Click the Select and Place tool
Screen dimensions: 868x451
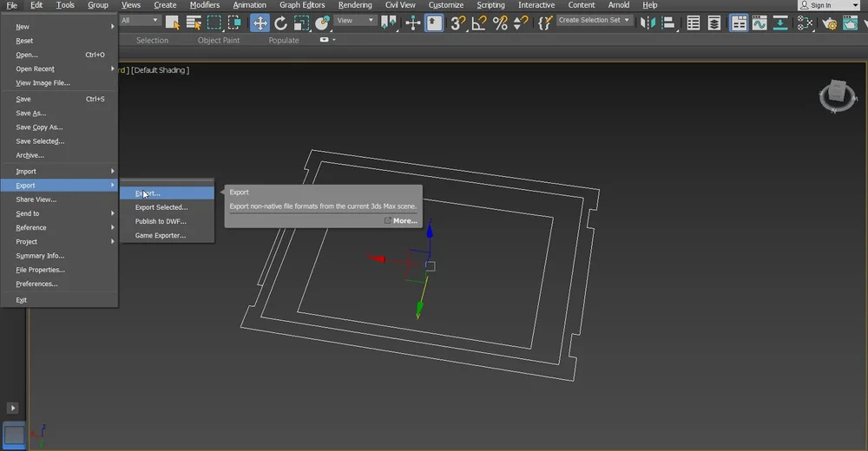point(322,23)
